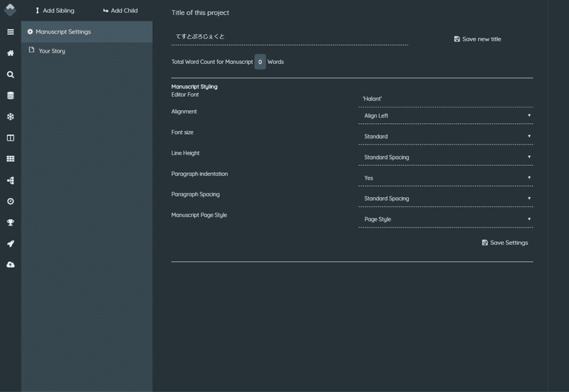This screenshot has width=569, height=392.
Task: Click Save new title button
Action: [477, 39]
